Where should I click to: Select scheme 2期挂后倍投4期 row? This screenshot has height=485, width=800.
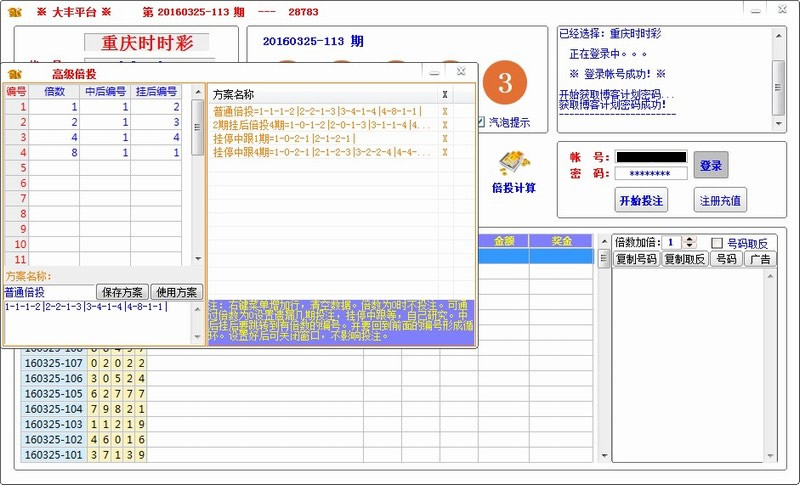324,125
